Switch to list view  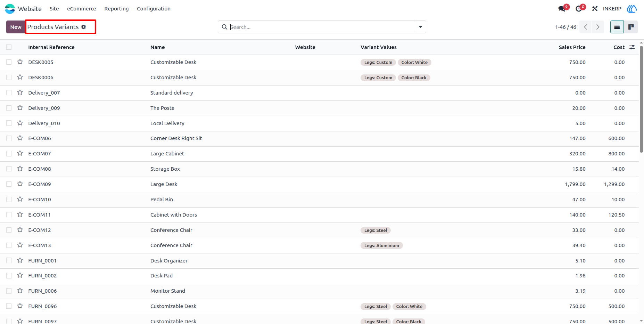617,27
